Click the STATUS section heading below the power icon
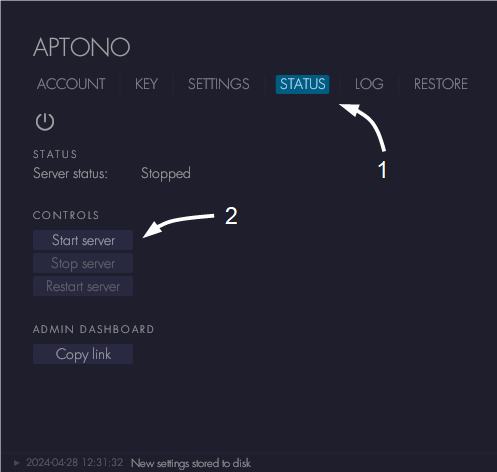Screen dimensions: 497x472 tap(55, 154)
